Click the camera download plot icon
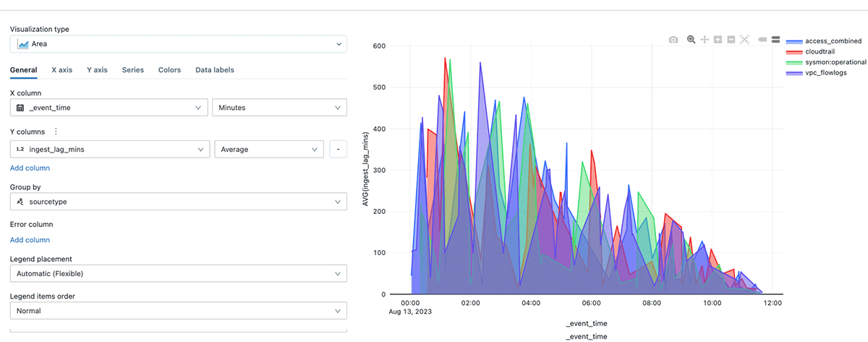The image size is (868, 342). (x=673, y=39)
